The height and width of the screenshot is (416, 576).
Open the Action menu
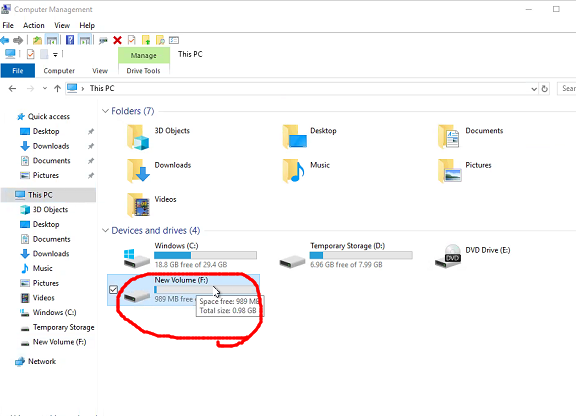(34, 25)
